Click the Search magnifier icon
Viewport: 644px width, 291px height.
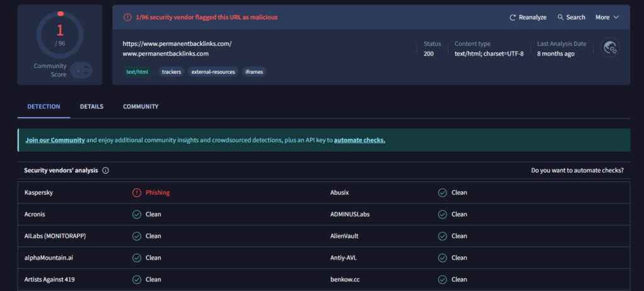coord(560,18)
